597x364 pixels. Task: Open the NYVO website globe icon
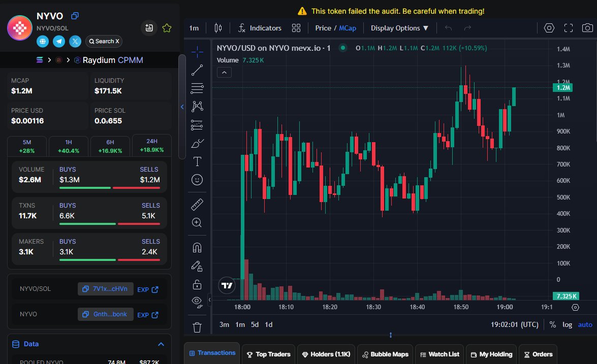tap(43, 41)
